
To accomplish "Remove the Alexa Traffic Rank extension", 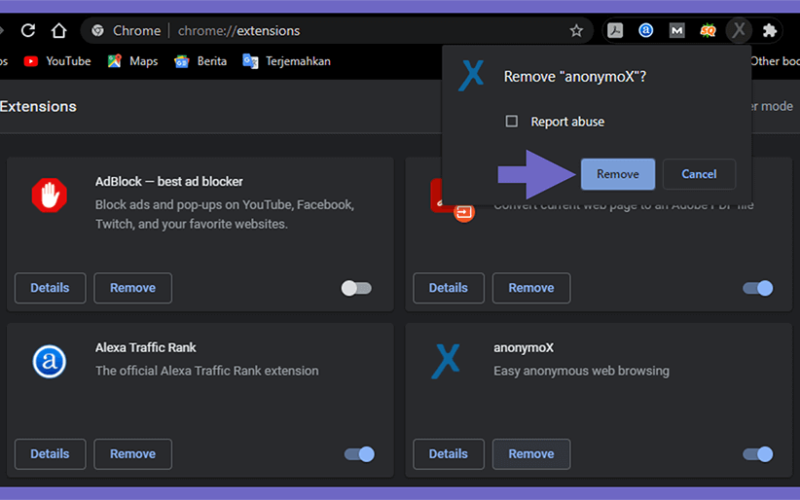I will tap(133, 454).
